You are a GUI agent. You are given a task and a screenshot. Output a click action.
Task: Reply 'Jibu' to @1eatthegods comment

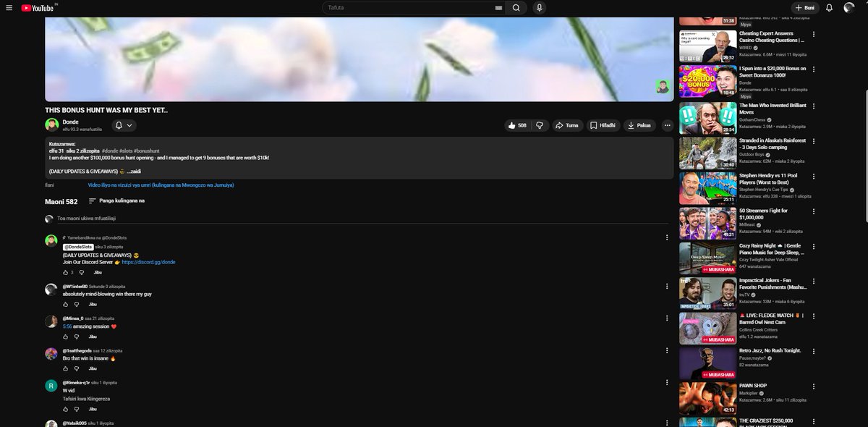[x=93, y=368]
